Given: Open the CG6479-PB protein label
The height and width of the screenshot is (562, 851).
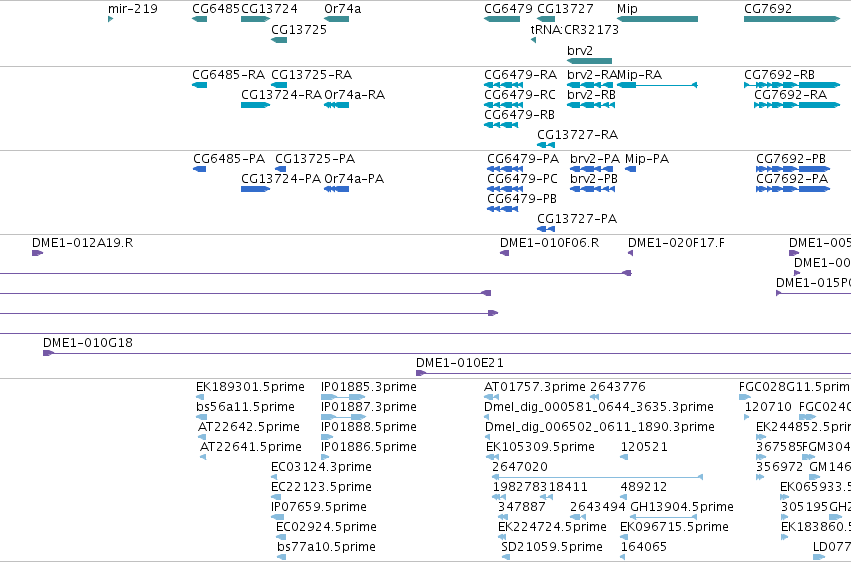Looking at the screenshot, I should click(x=522, y=199).
